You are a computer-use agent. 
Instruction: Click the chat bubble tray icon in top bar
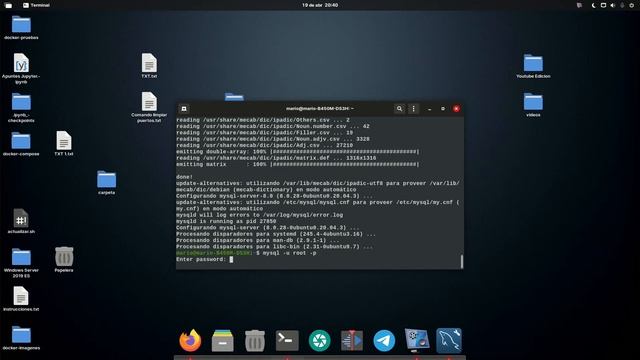pyautogui.click(x=579, y=5)
